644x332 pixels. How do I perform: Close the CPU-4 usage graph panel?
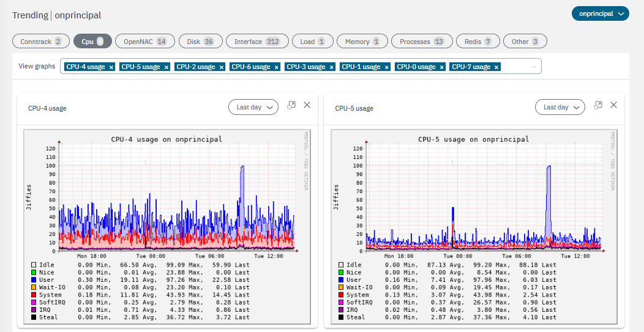click(x=307, y=105)
